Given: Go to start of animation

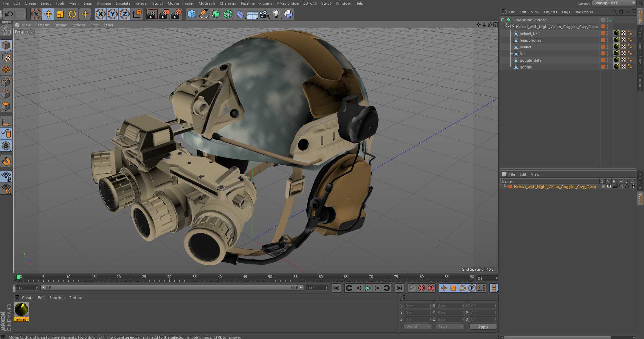Looking at the screenshot, I should 336,288.
